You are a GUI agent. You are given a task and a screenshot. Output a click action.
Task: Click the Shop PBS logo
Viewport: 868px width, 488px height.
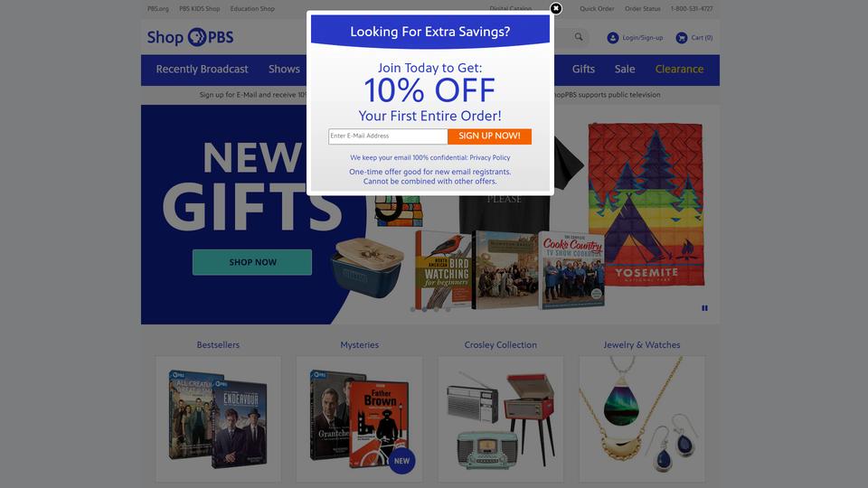(x=190, y=37)
